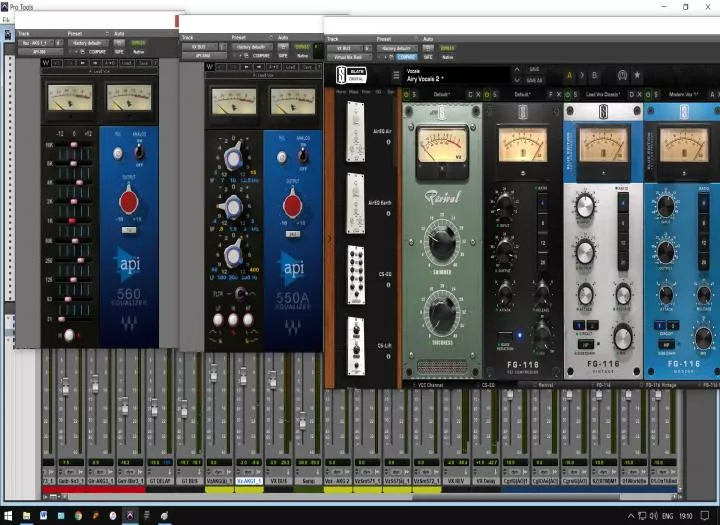Click the round headphone icon in Slate rack header
Viewport: 720px width, 525px height.
coord(622,75)
